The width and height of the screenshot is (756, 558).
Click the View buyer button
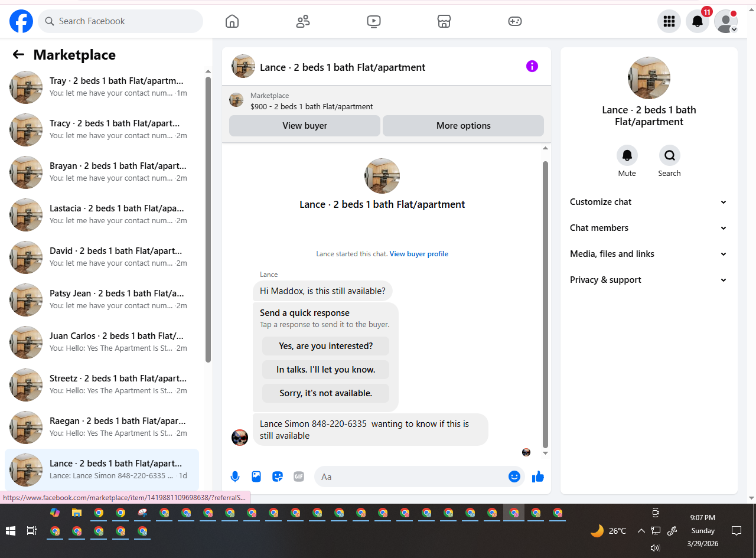click(x=305, y=126)
